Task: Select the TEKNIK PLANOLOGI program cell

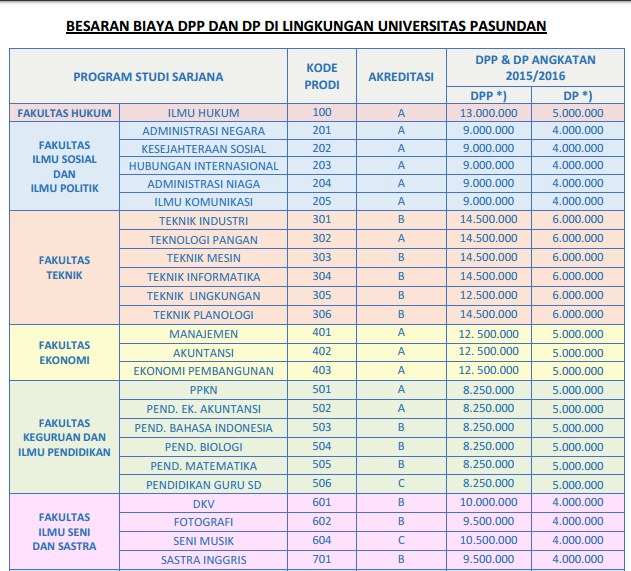Action: click(x=203, y=315)
